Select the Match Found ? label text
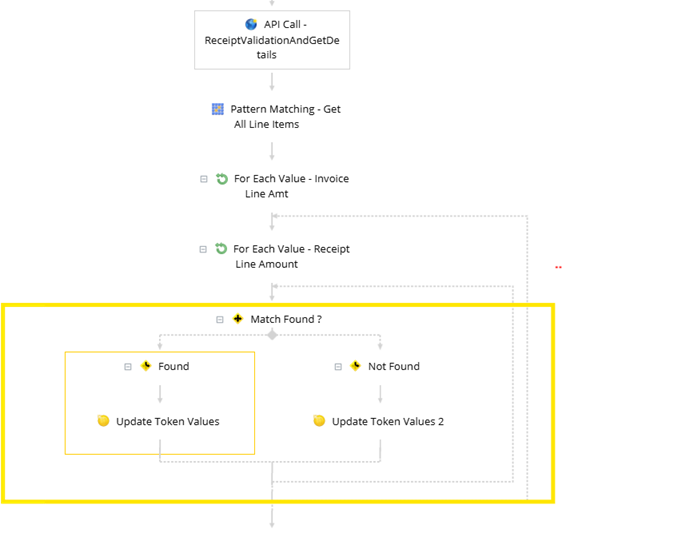The height and width of the screenshot is (533, 687). (286, 319)
